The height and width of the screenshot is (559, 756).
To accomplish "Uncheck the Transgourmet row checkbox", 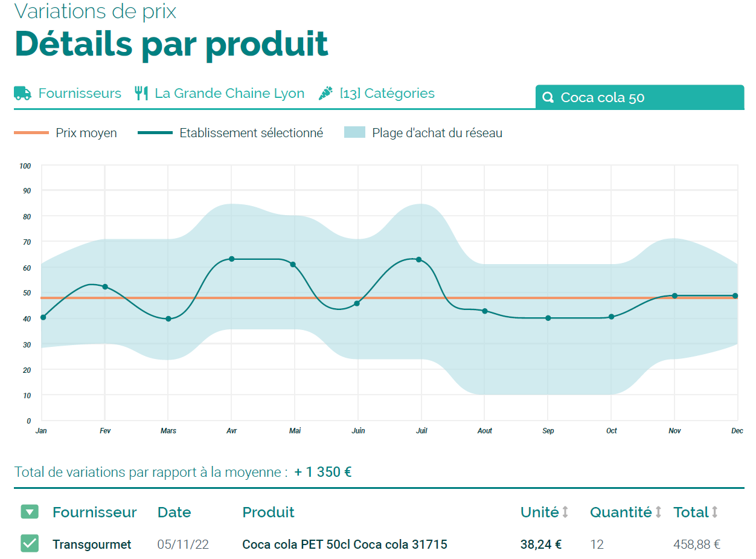I will 30,544.
